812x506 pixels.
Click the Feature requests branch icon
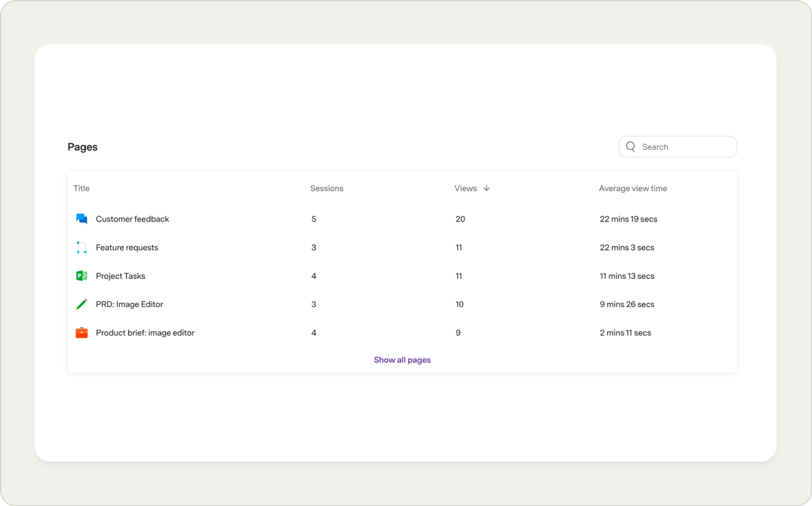[x=82, y=248]
